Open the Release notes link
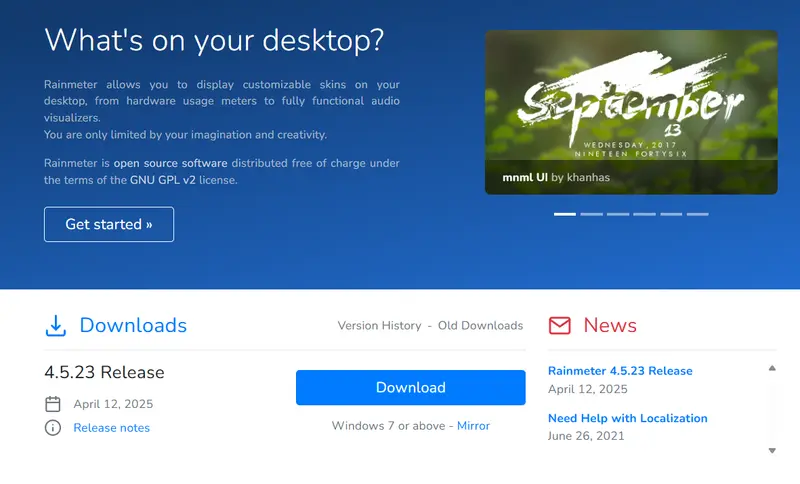The image size is (800, 484). (x=111, y=428)
